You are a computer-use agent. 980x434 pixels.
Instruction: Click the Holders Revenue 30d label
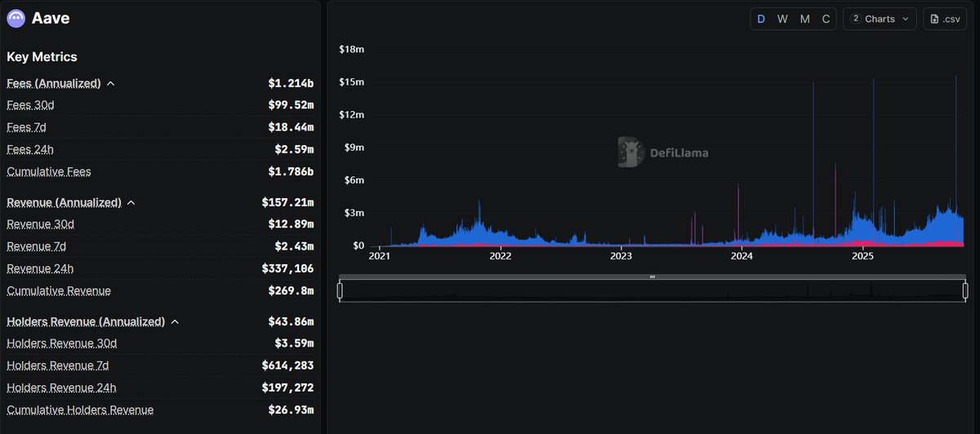[62, 343]
